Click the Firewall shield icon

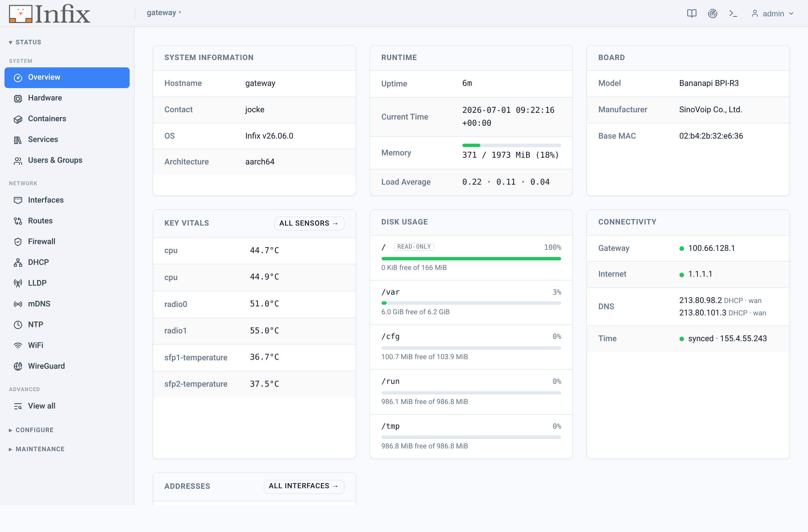(x=18, y=242)
